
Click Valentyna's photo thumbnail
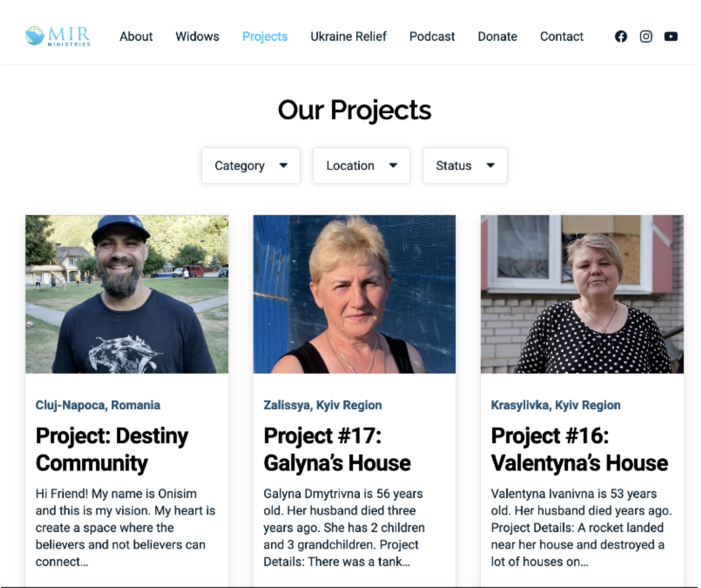coord(582,294)
